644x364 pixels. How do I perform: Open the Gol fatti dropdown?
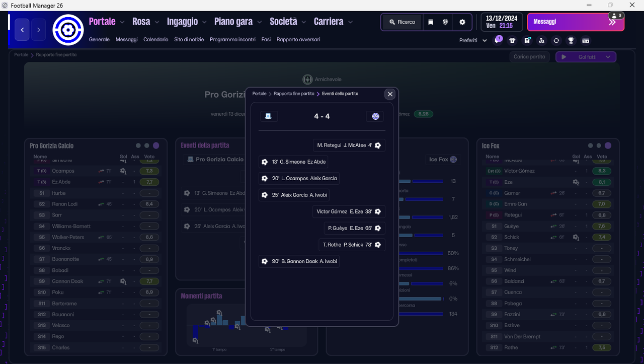click(x=586, y=57)
